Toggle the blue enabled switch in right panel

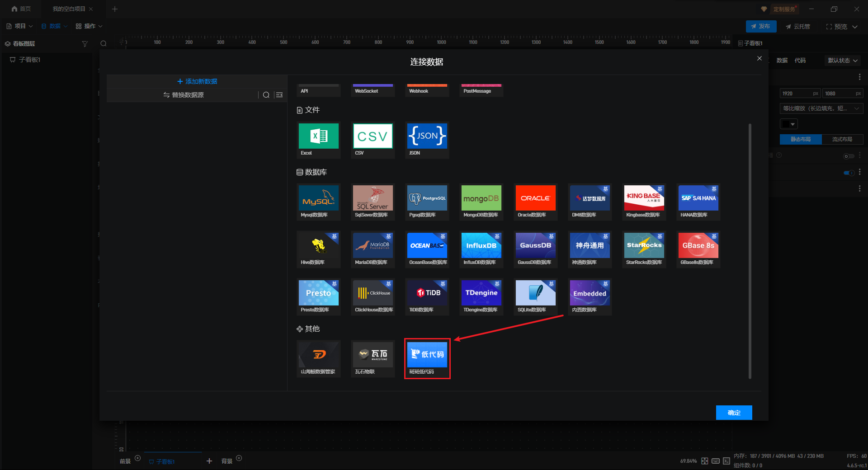coord(849,173)
